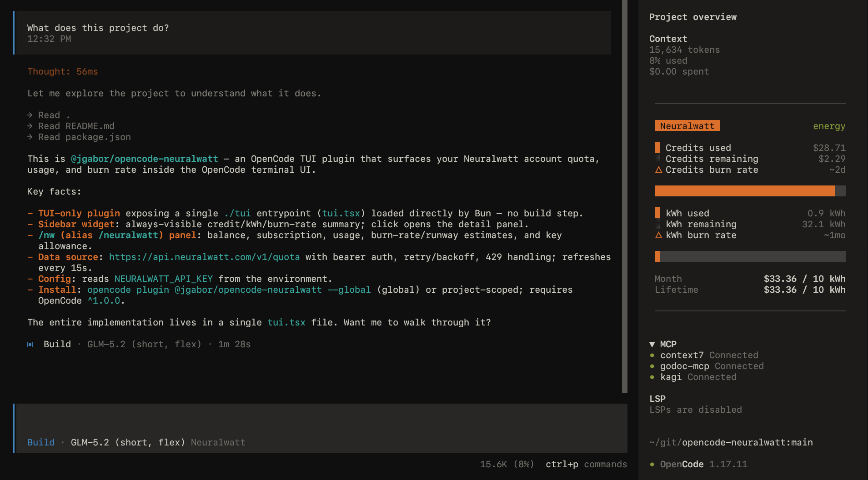Click the context7 green status dot
The image size is (868, 480).
click(x=652, y=355)
